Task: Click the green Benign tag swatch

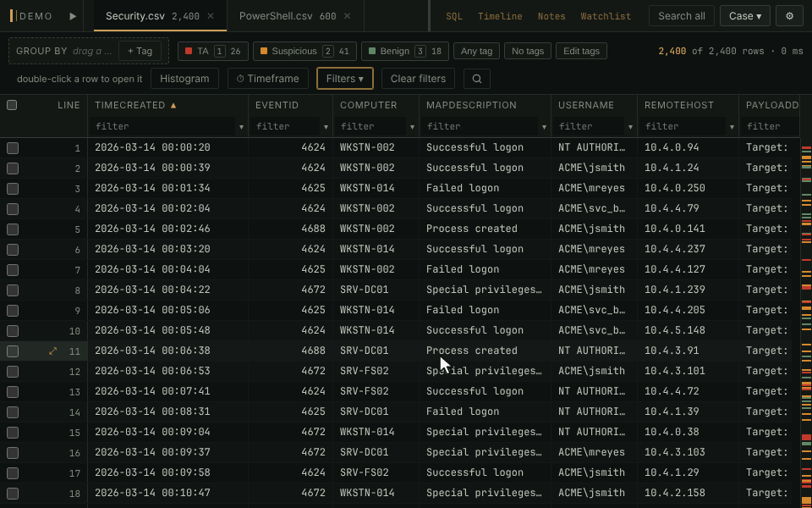Action: pyautogui.click(x=372, y=51)
